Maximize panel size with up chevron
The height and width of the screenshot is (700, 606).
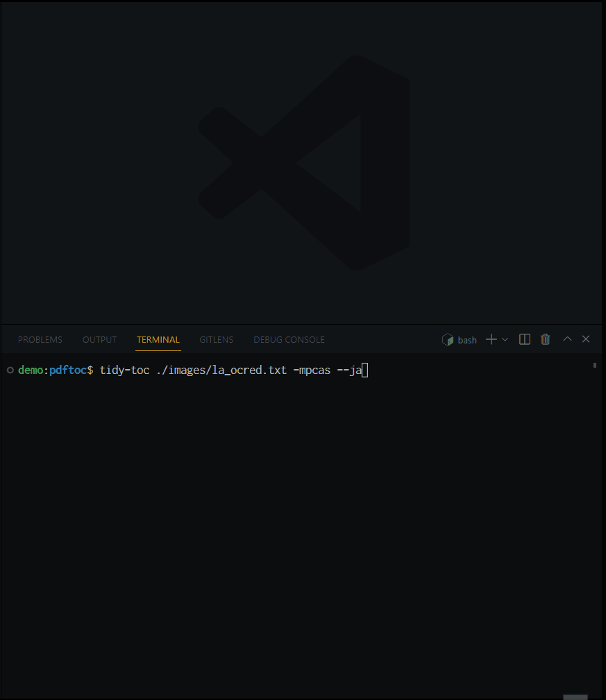567,339
